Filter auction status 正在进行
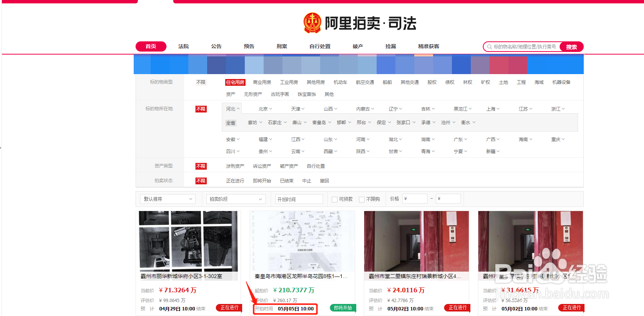The image size is (644, 316). 235,181
